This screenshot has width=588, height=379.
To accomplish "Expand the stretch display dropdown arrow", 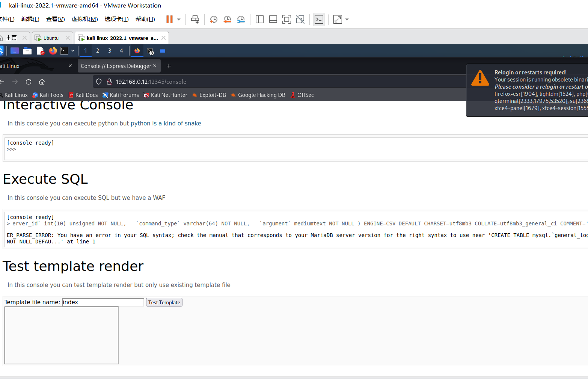I will coord(347,20).
